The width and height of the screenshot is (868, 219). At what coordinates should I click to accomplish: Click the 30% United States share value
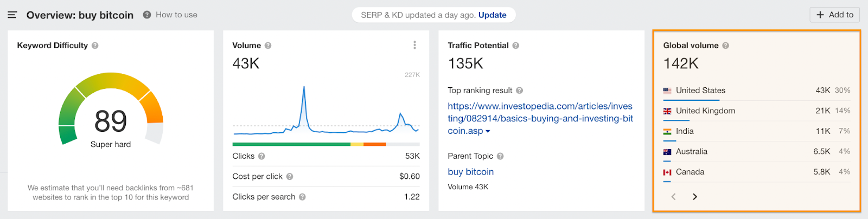point(843,91)
